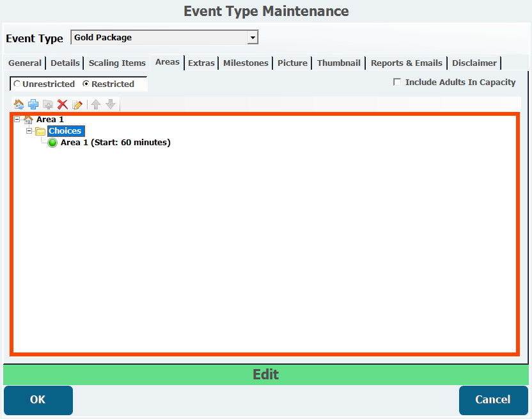The height and width of the screenshot is (419, 532).
Task: Switch to the Scaling Items tab
Action: (117, 63)
